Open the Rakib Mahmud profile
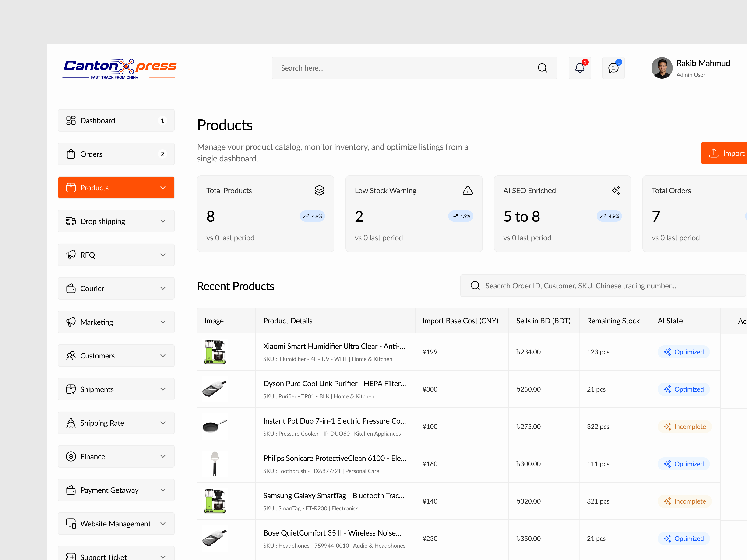Viewport: 747px width, 560px height. click(691, 68)
